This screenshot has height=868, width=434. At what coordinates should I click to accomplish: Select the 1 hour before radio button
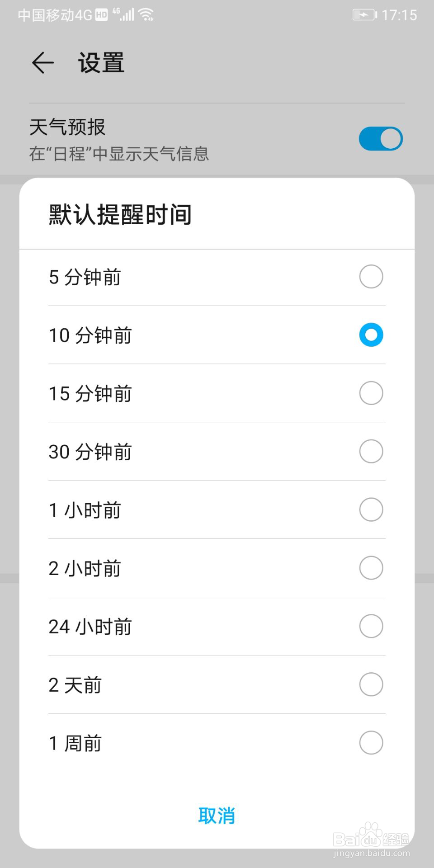(371, 510)
